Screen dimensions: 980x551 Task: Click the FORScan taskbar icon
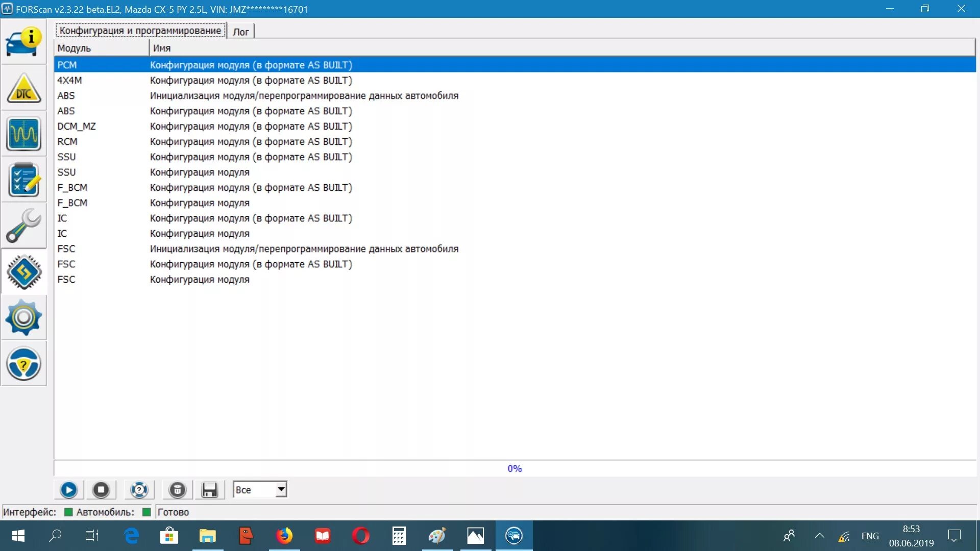click(514, 536)
